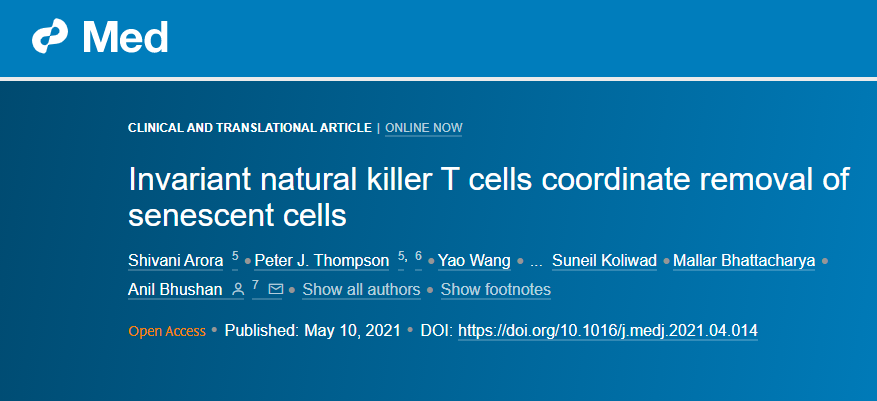The image size is (877, 401).
Task: Click the Med journal title
Action: [x=126, y=37]
